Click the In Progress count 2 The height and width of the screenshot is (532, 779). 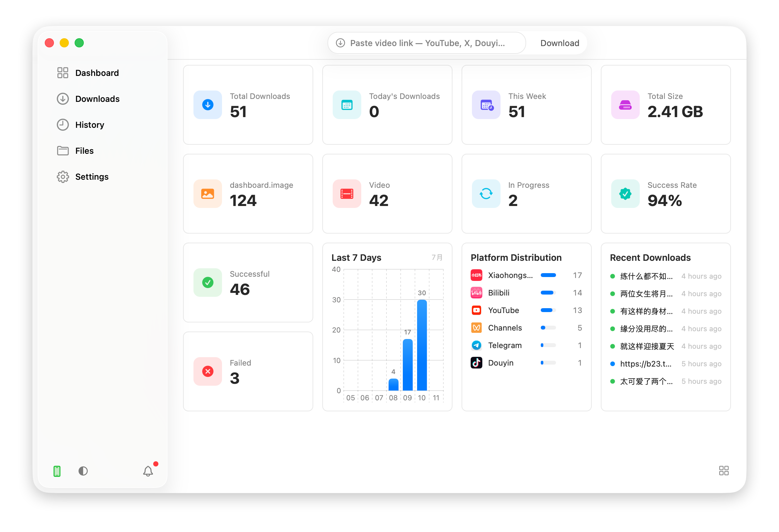pos(513,201)
